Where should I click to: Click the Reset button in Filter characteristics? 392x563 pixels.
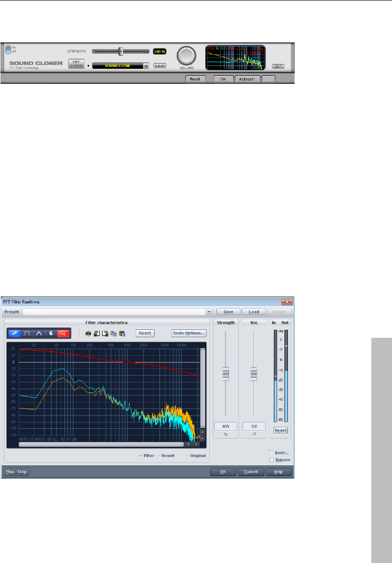[x=145, y=333]
